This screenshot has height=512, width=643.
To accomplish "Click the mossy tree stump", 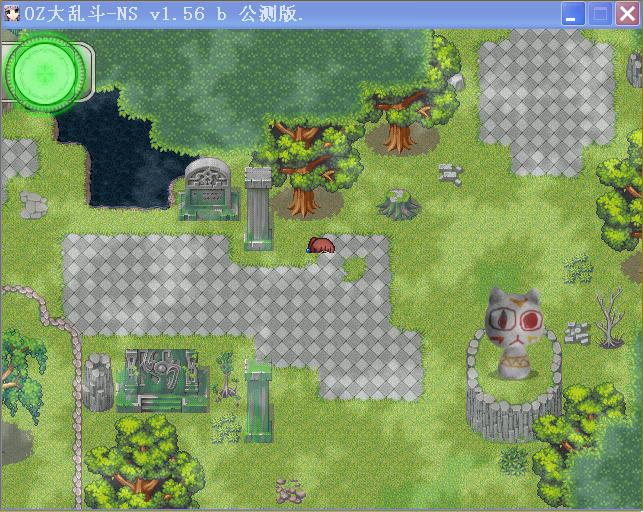I will 398,204.
